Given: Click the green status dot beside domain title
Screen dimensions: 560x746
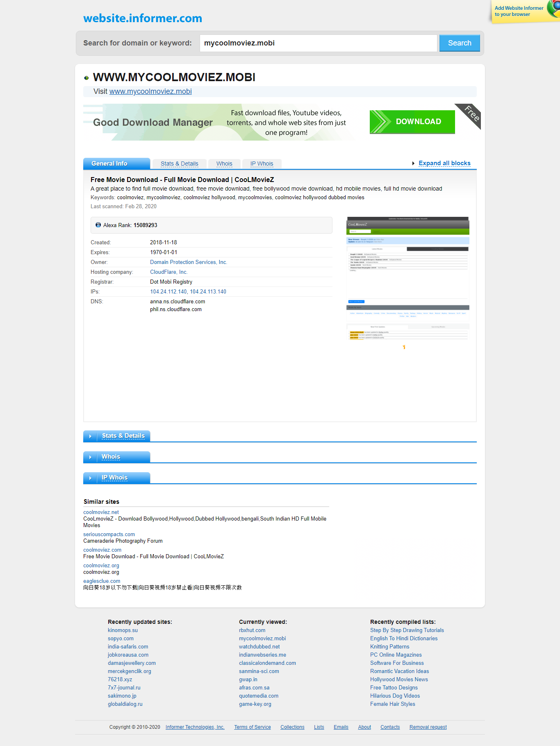Looking at the screenshot, I should point(87,78).
